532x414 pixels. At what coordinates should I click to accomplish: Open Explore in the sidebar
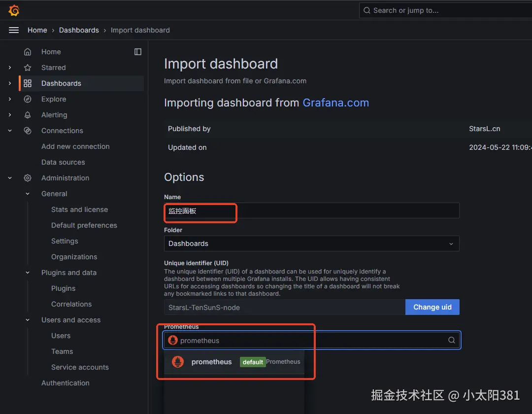click(54, 99)
